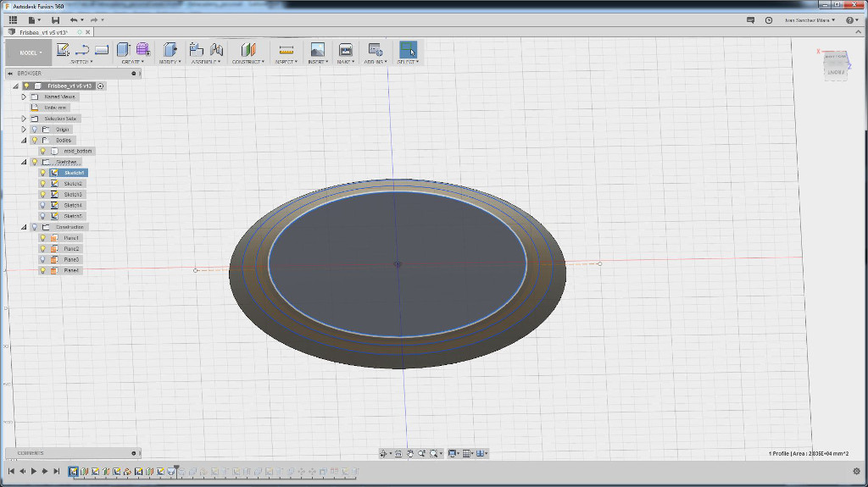Collapse the Frisbee_v1 root tree node

pyautogui.click(x=16, y=86)
